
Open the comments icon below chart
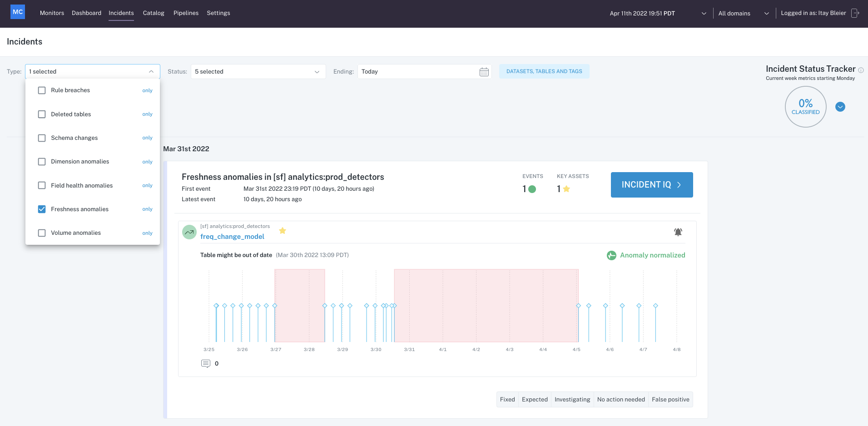[206, 363]
